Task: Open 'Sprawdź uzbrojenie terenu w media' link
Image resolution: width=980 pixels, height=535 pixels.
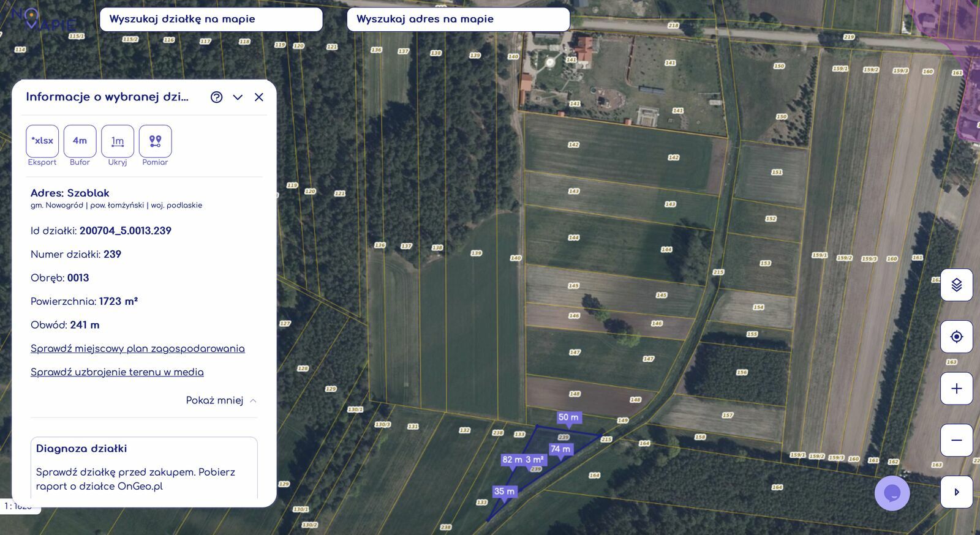Action: click(x=117, y=372)
